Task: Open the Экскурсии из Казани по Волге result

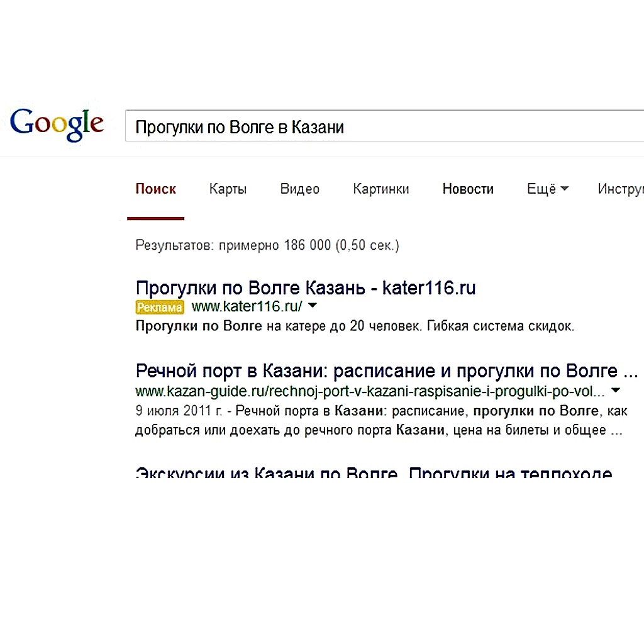Action: (x=374, y=473)
